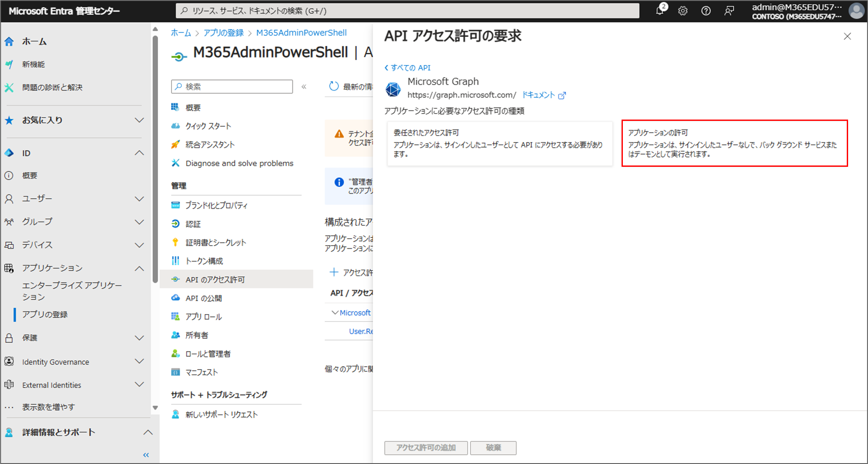Screen dimensions: 868x464
Task: Click the M365AdminPowerShell breadcrumb link
Action: (x=301, y=33)
